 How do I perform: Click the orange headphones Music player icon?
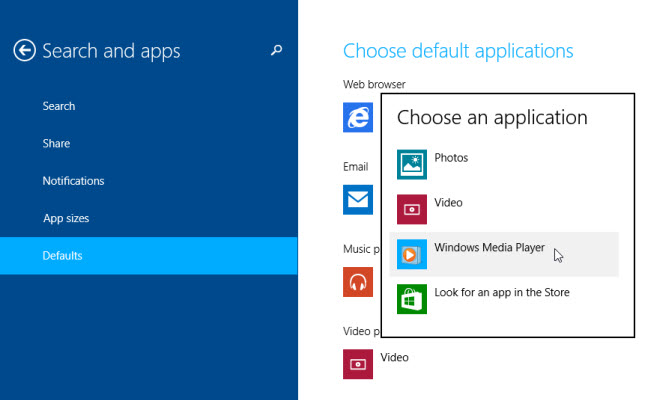(x=358, y=281)
